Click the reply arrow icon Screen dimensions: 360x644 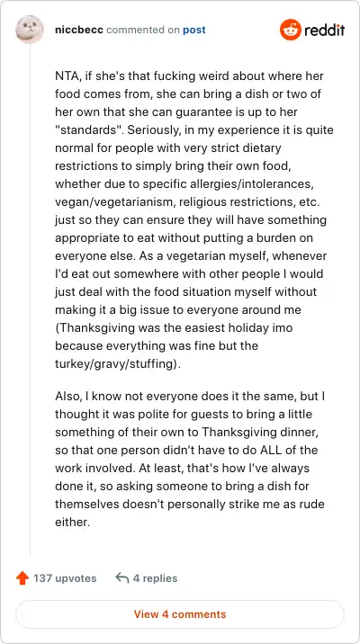[x=122, y=578]
